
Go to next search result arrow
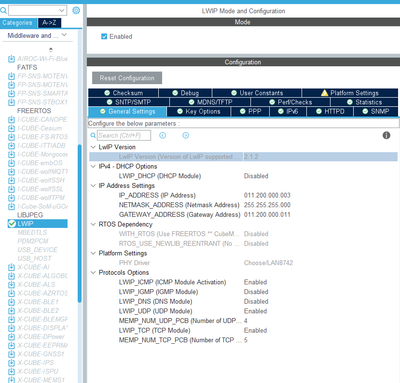coord(186,135)
